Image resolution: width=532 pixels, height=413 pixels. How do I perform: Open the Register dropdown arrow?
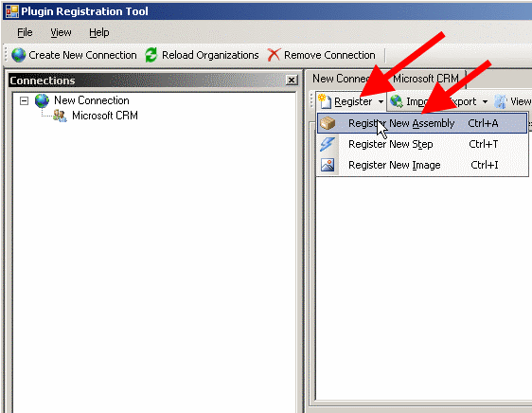pyautogui.click(x=381, y=101)
